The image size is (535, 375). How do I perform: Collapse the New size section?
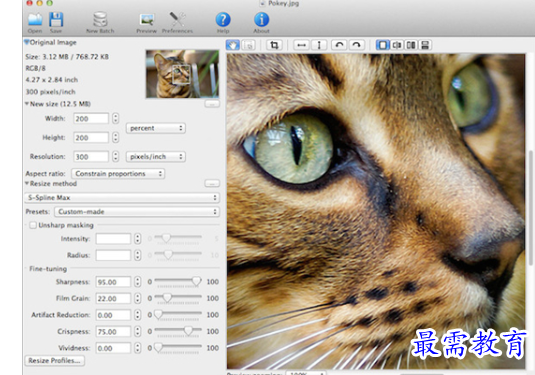(27, 104)
